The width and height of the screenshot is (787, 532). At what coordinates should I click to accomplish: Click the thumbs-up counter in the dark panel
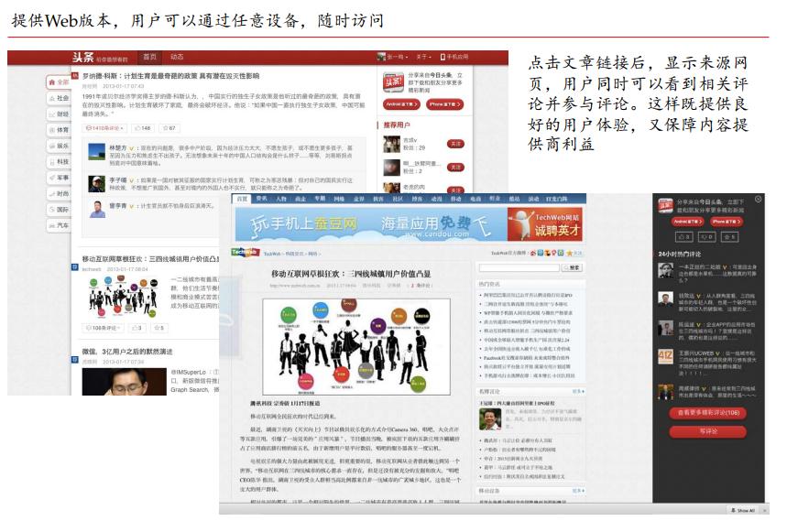click(x=684, y=236)
